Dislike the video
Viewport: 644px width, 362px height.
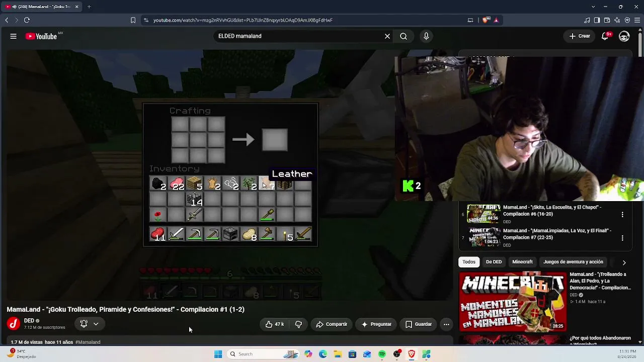click(x=298, y=324)
